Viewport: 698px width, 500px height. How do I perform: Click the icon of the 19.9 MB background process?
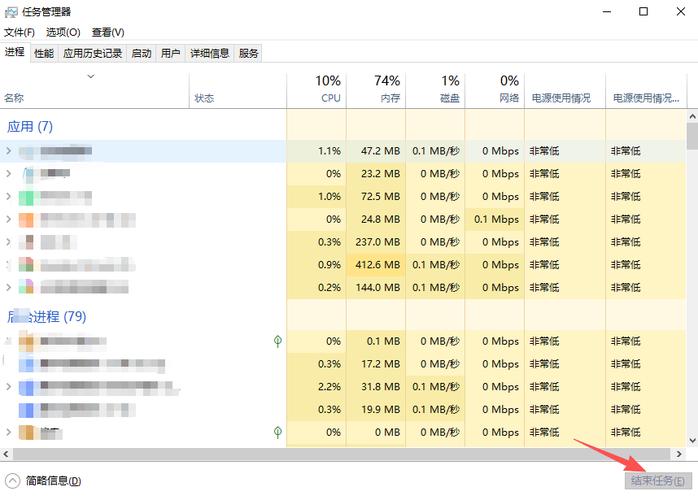[x=26, y=410]
